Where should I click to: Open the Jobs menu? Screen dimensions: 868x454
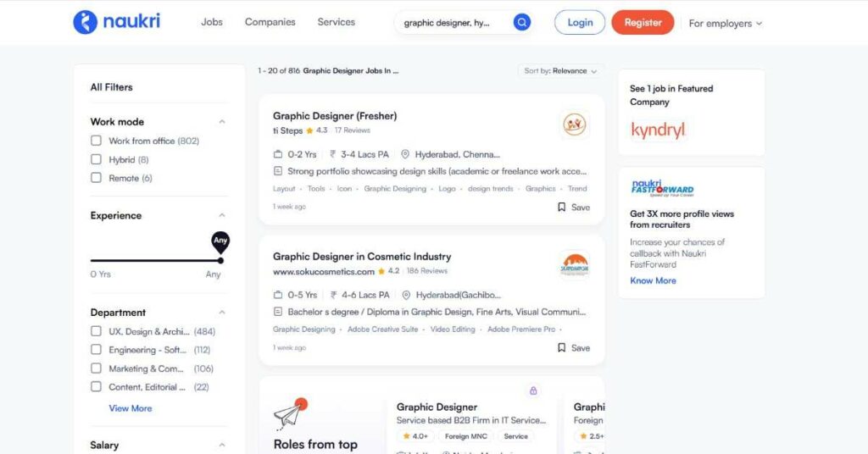tap(211, 22)
